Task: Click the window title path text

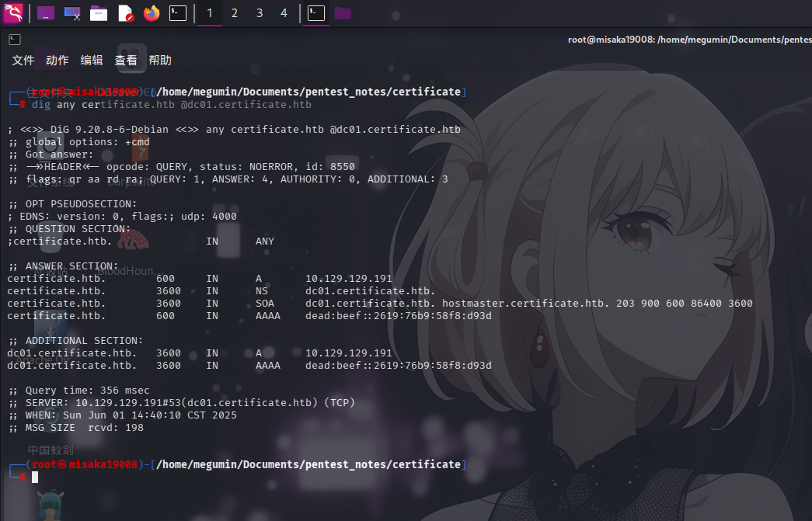Action: (x=690, y=40)
